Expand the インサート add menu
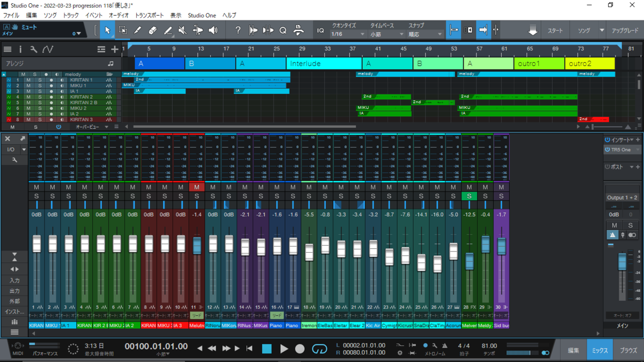 point(638,139)
